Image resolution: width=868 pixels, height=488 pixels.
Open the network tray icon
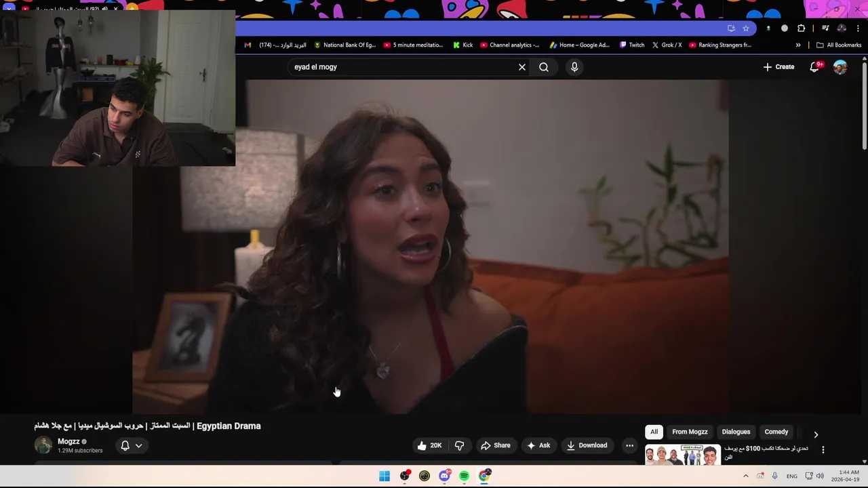(x=809, y=476)
